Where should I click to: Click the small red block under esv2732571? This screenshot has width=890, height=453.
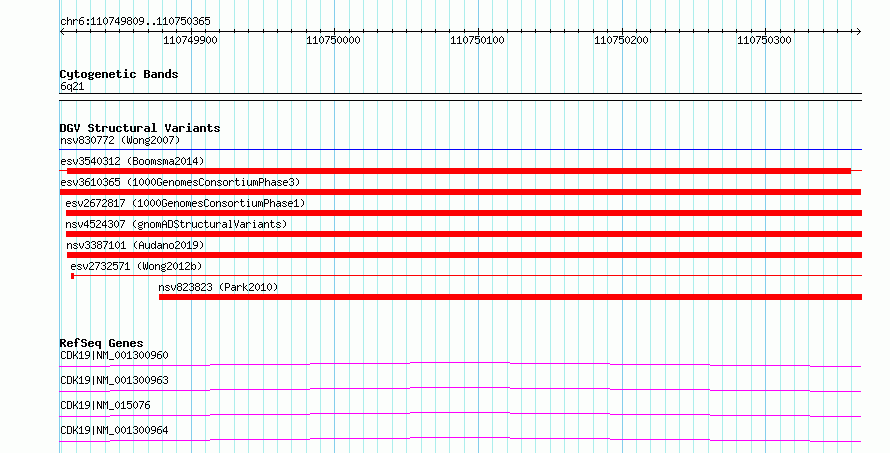[x=73, y=276]
